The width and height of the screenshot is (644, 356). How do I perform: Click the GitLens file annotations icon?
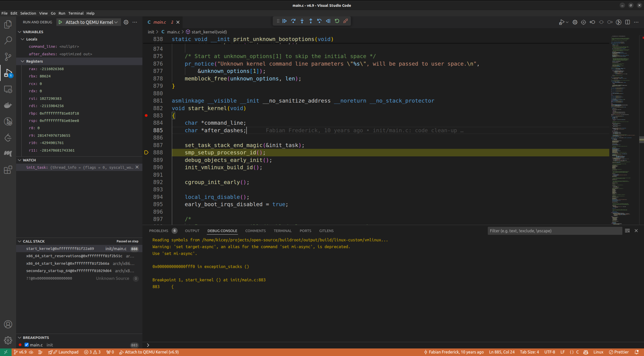(619, 22)
